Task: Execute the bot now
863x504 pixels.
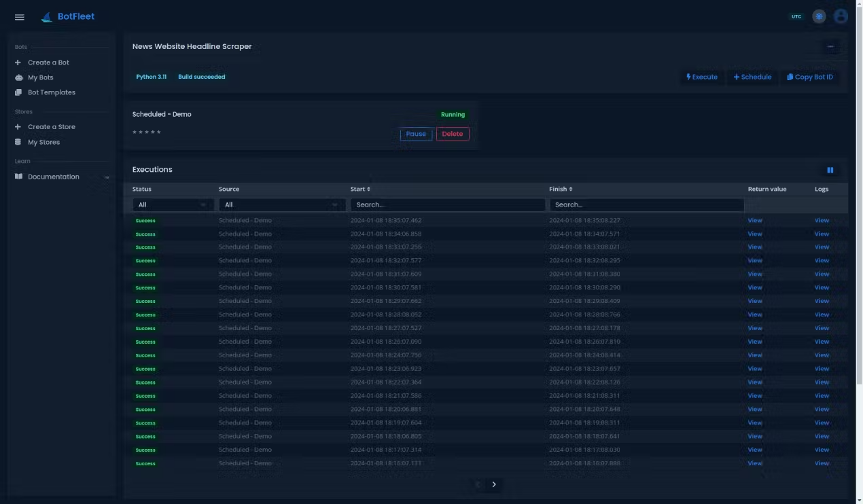Action: point(702,77)
